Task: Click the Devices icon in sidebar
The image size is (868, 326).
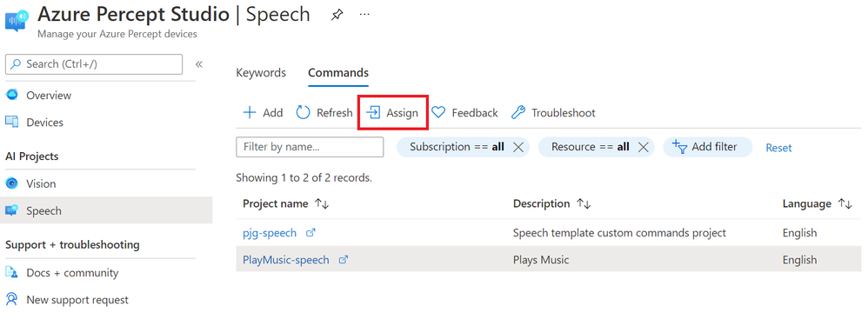Action: click(11, 122)
